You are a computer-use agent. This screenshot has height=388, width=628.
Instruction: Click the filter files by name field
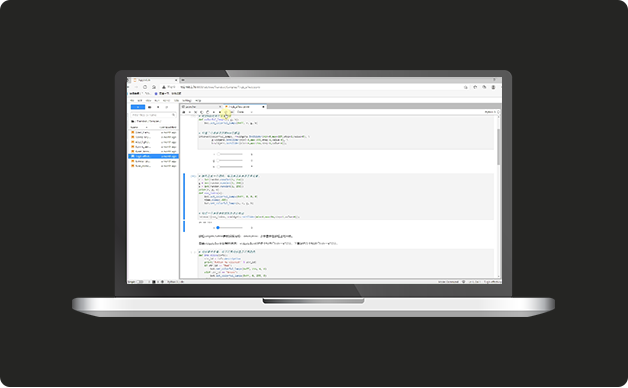153,115
